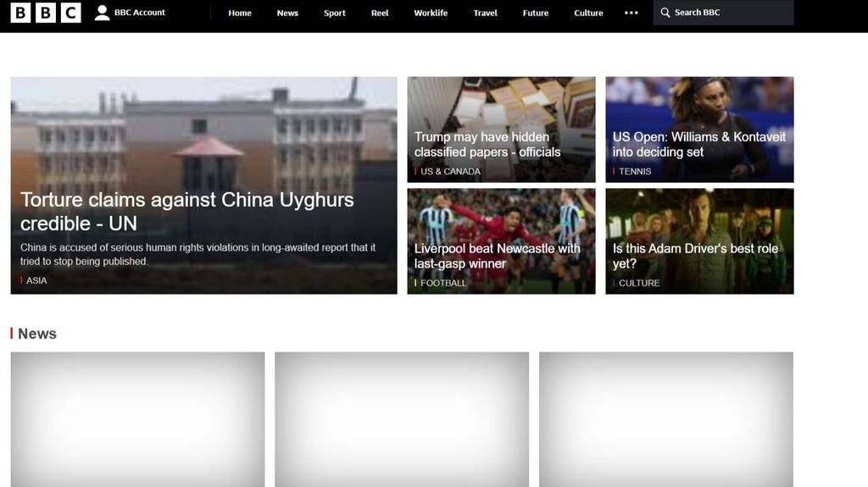Screen dimensions: 868x487
Task: Go to the Sport section
Action: click(x=334, y=13)
